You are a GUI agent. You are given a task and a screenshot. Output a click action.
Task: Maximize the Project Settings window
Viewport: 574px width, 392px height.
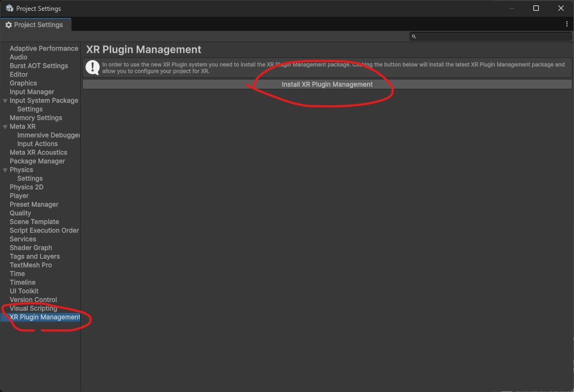(x=536, y=8)
